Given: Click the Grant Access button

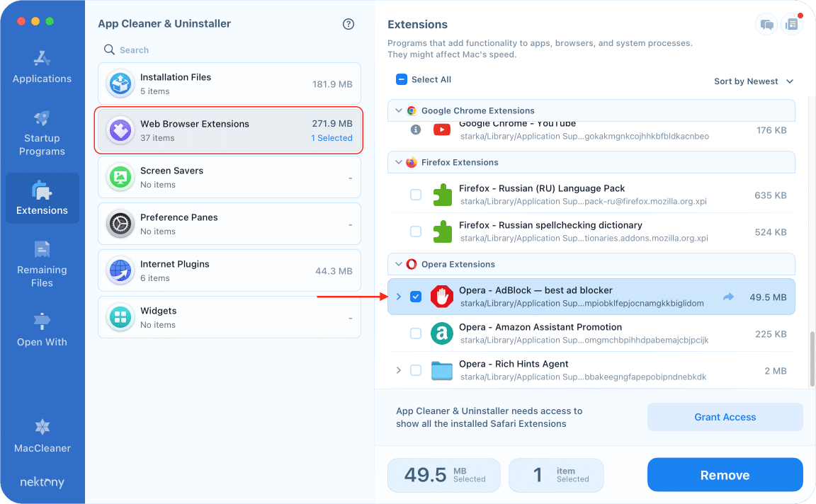Looking at the screenshot, I should (x=725, y=418).
